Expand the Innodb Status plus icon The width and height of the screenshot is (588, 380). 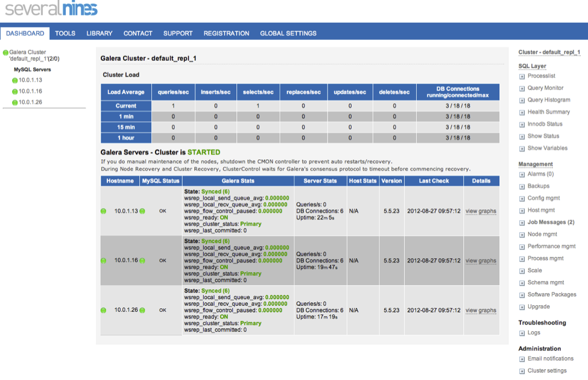pos(522,124)
